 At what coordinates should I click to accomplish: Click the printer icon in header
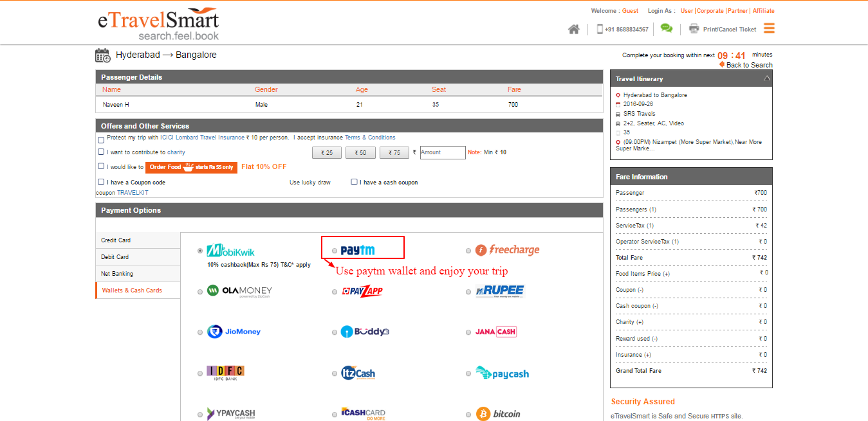(x=694, y=28)
